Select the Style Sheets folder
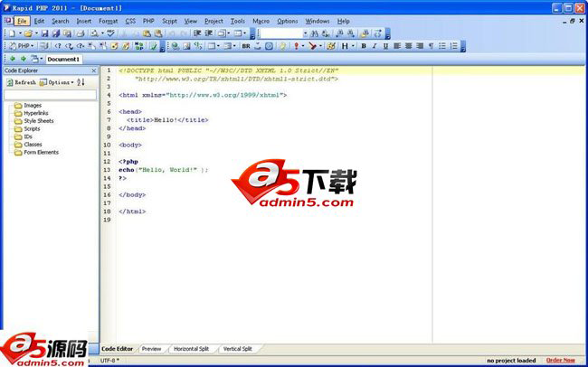 click(x=33, y=121)
